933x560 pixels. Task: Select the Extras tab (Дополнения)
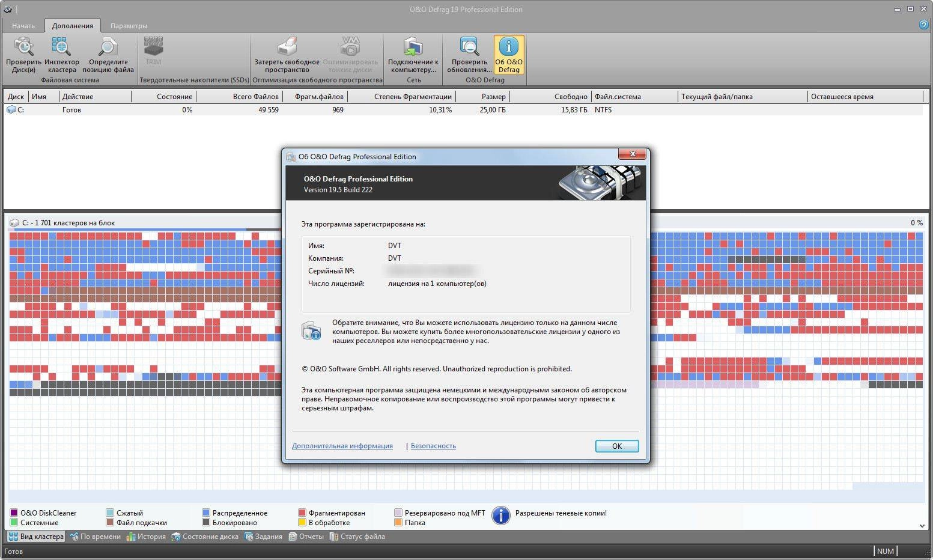72,26
